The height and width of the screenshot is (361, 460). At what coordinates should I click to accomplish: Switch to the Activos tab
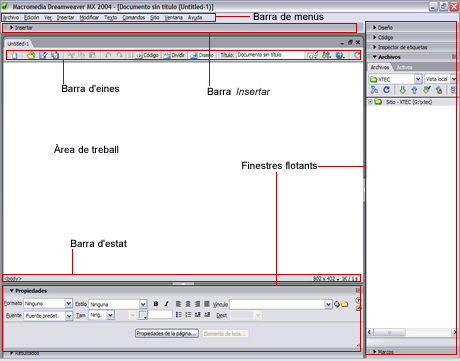404,67
